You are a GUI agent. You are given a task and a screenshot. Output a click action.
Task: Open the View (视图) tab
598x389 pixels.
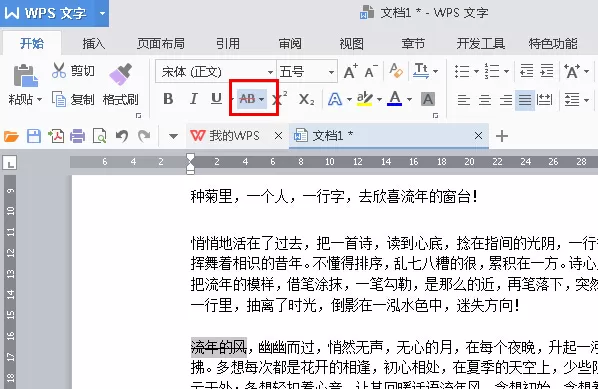tap(351, 44)
